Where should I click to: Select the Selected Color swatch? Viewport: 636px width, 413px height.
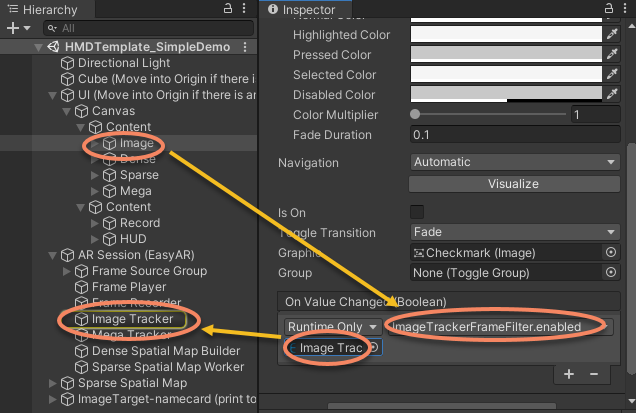point(505,75)
